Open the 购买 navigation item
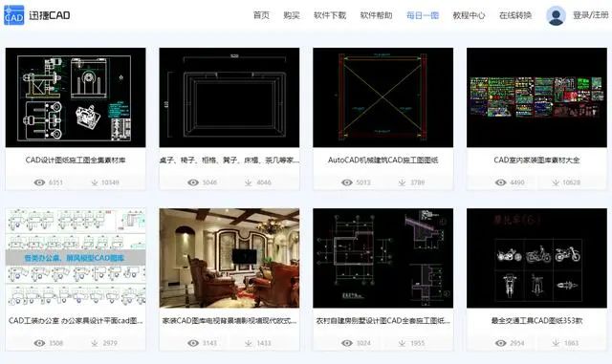 tap(292, 15)
